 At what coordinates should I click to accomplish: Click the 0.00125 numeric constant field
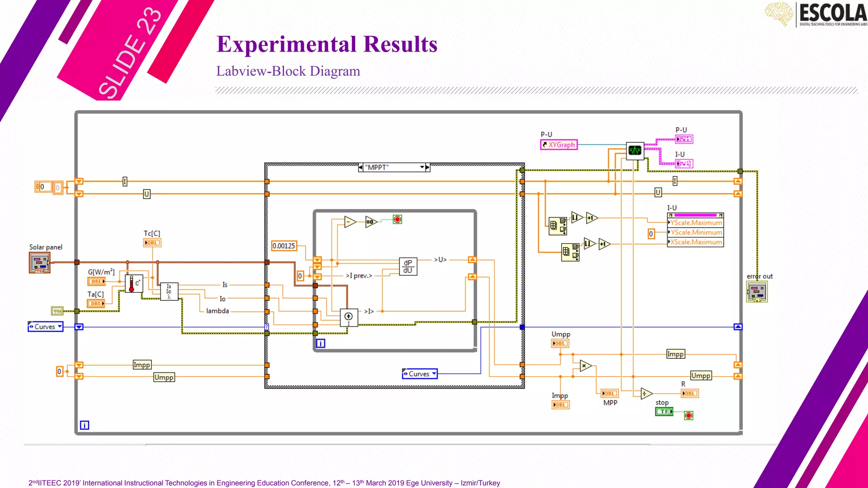click(284, 246)
